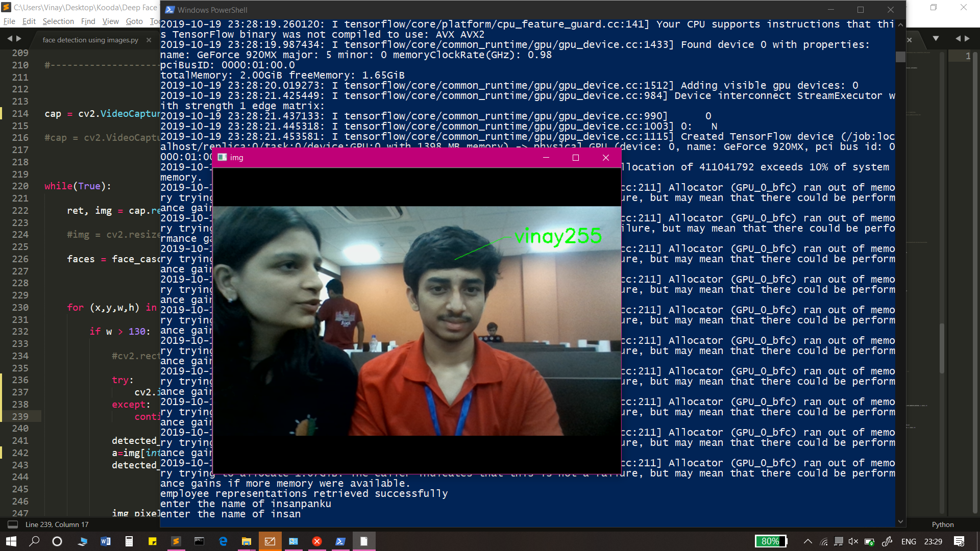Open Wi-Fi network settings in tray

tap(824, 541)
